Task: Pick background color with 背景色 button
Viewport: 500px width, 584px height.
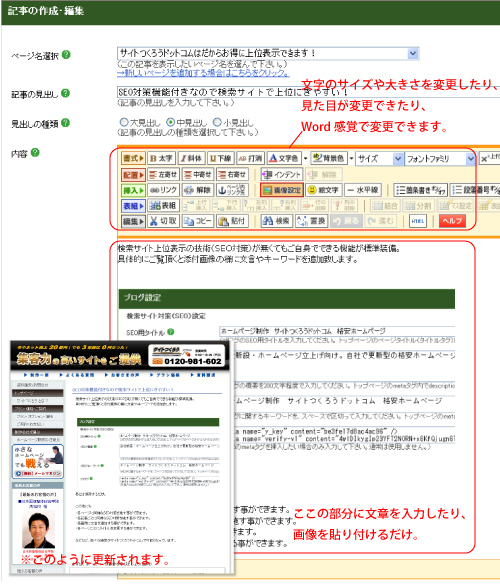Action: click(328, 158)
